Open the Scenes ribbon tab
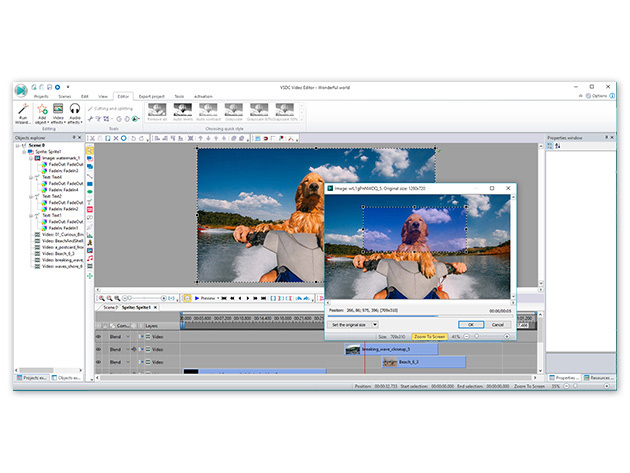Image resolution: width=630 pixels, height=473 pixels. coord(65,96)
